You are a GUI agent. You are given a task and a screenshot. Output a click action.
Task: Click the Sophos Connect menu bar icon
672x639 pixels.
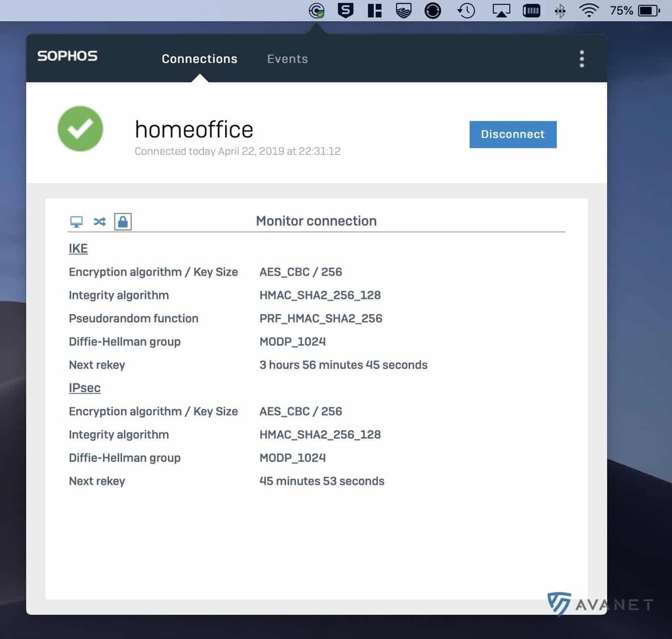[317, 11]
